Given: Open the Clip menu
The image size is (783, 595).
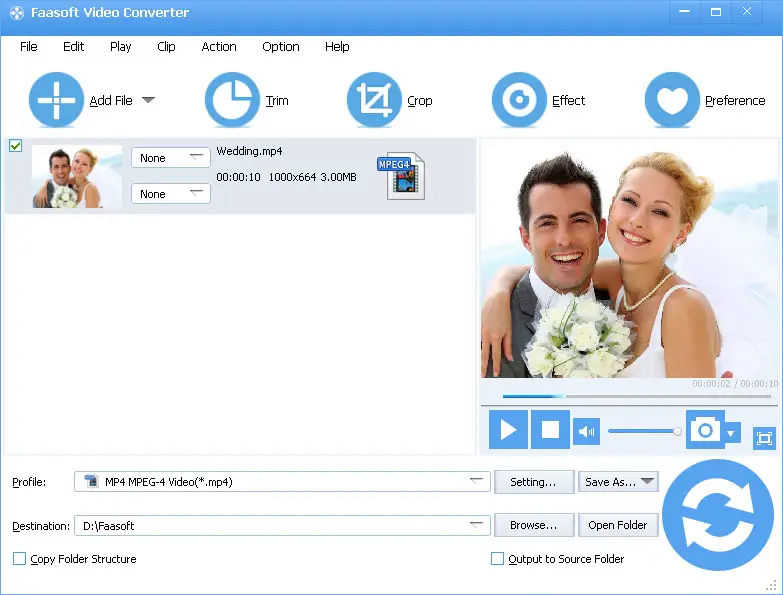Looking at the screenshot, I should [x=166, y=46].
